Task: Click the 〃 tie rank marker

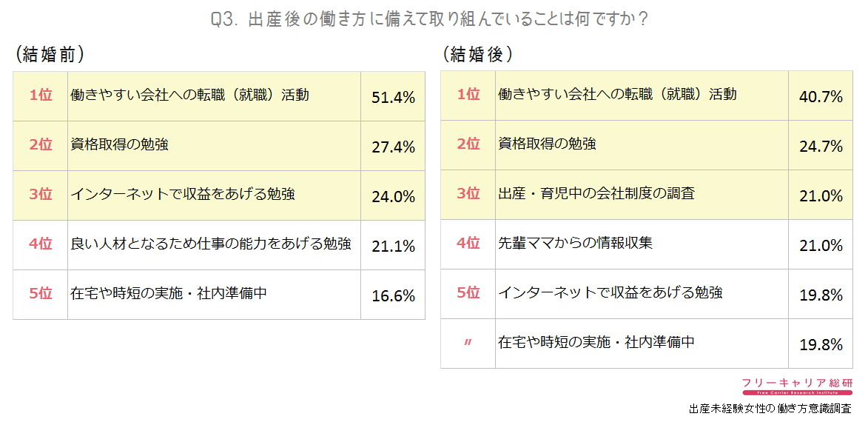Action: click(x=468, y=344)
